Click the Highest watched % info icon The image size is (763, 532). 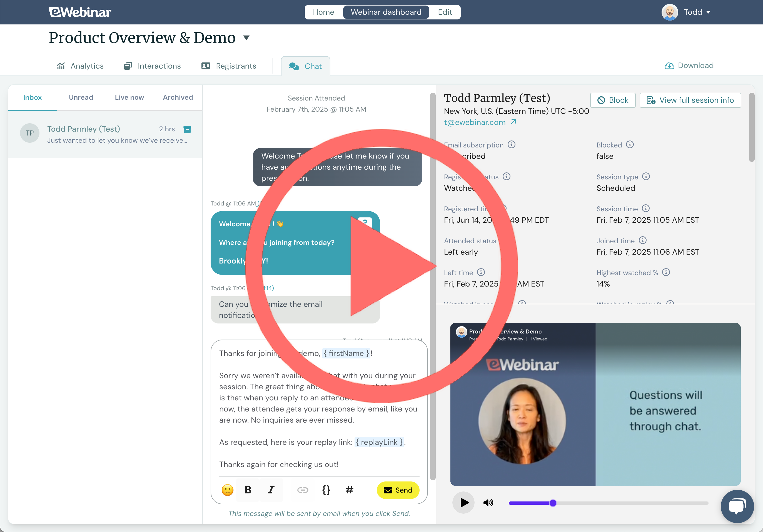click(666, 272)
